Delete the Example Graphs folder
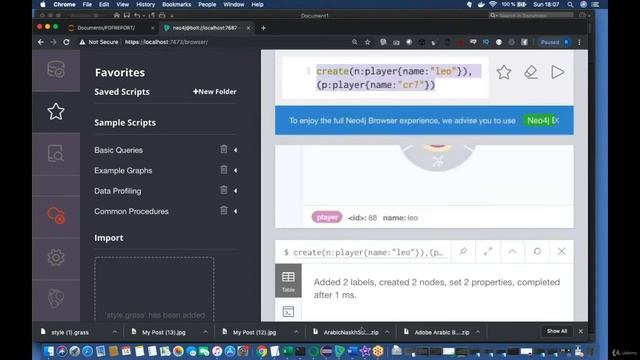The height and width of the screenshot is (360, 640). coord(224,169)
